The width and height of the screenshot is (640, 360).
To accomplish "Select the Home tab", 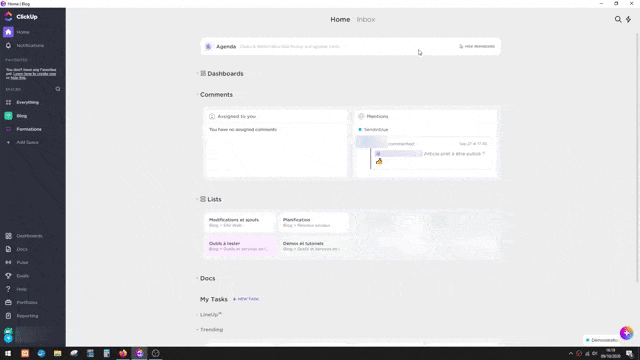I will [340, 19].
